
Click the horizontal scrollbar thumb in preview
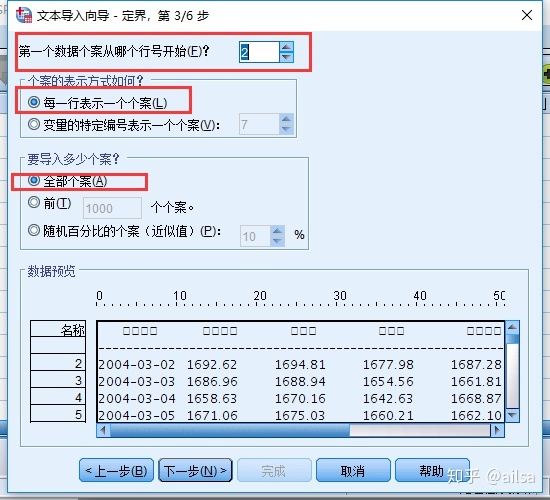tap(230, 430)
